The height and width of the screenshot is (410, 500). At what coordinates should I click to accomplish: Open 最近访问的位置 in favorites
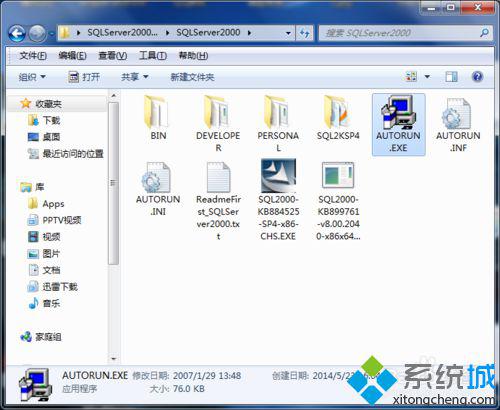coord(66,154)
